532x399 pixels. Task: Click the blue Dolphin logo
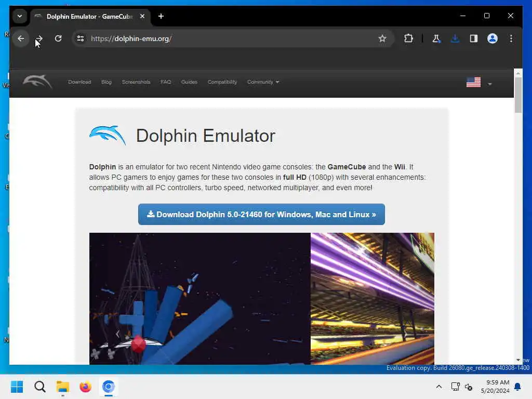coord(107,136)
